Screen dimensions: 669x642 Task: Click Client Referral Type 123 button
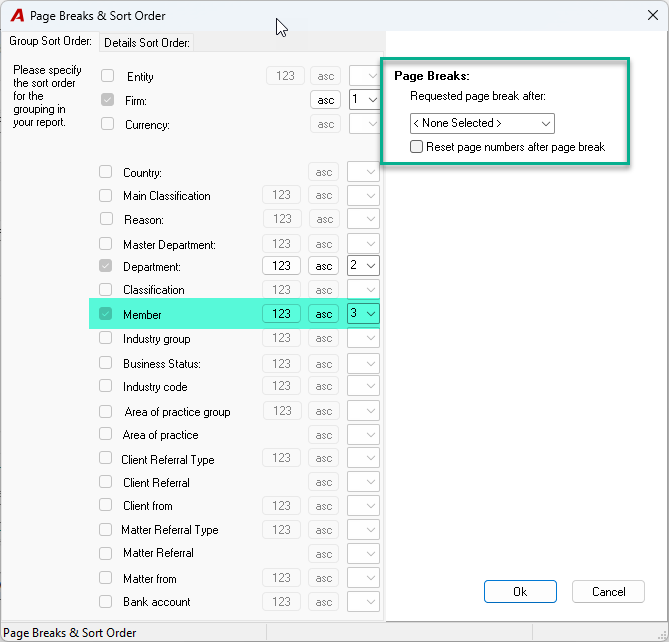pos(281,458)
